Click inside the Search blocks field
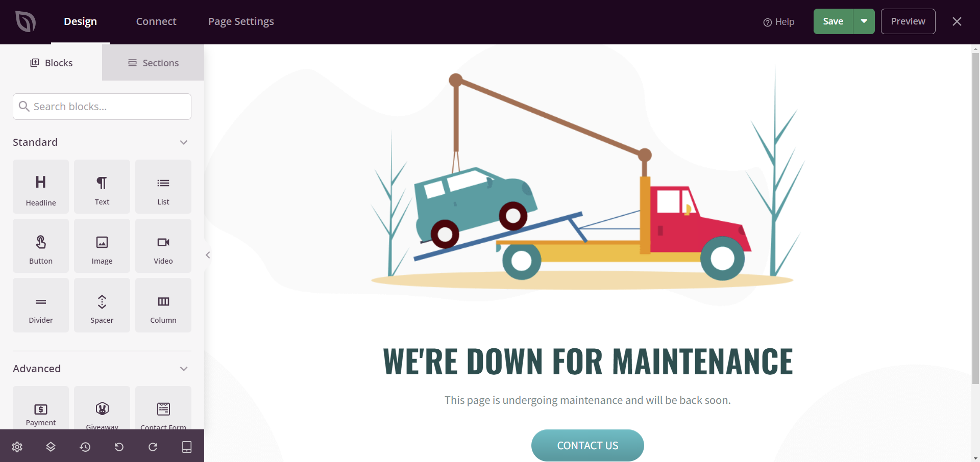The width and height of the screenshot is (980, 462). (102, 107)
